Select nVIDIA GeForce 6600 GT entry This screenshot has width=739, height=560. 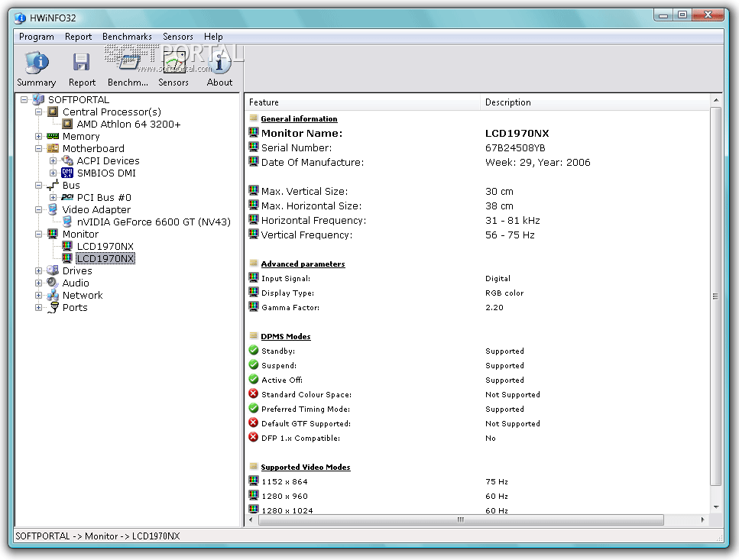pyautogui.click(x=154, y=222)
